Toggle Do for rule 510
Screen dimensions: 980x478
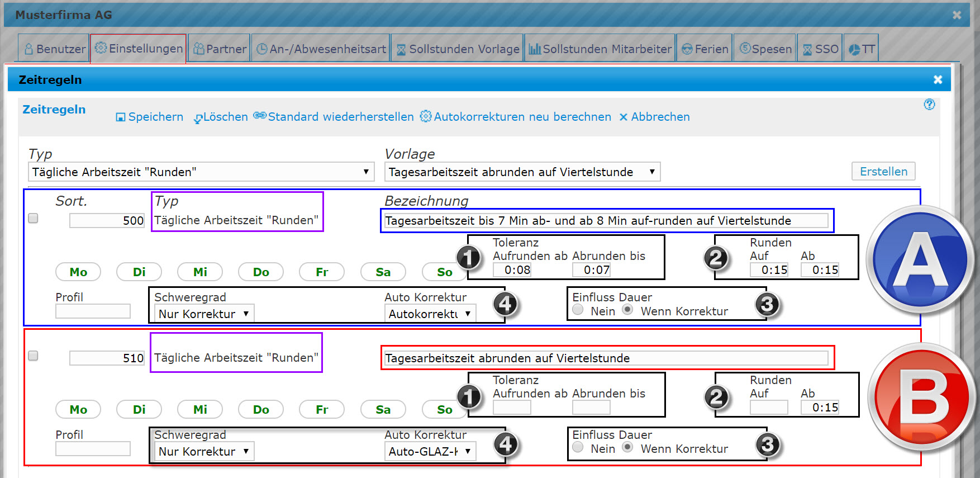pyautogui.click(x=261, y=409)
